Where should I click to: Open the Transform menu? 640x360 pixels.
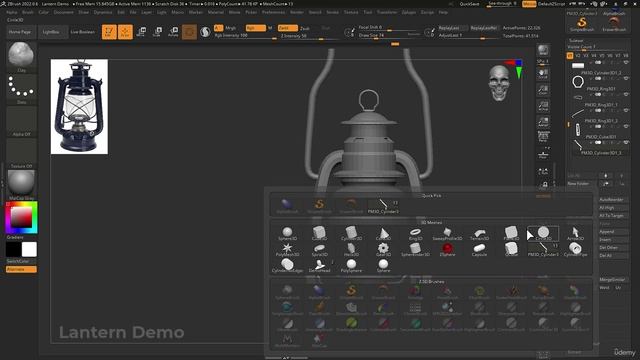(x=387, y=12)
